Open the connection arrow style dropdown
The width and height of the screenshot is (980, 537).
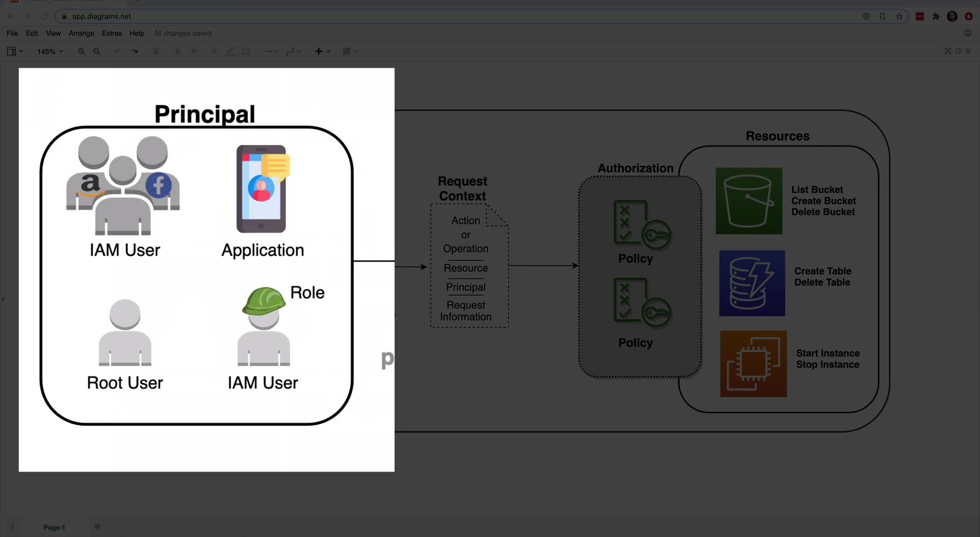coord(271,51)
